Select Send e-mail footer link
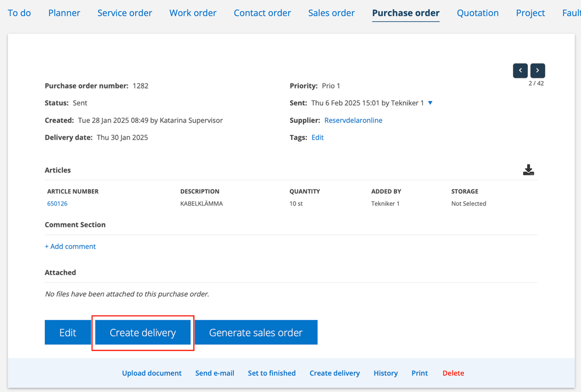Viewport: 581px width, 392px height. click(214, 373)
